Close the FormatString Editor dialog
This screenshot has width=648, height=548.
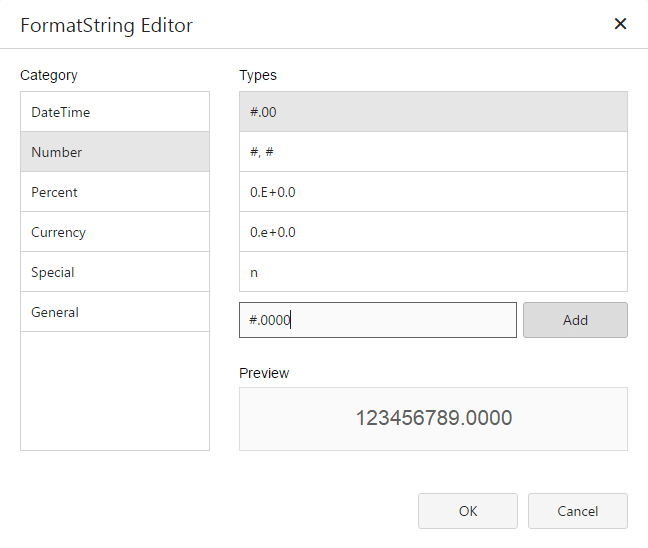pyautogui.click(x=620, y=24)
